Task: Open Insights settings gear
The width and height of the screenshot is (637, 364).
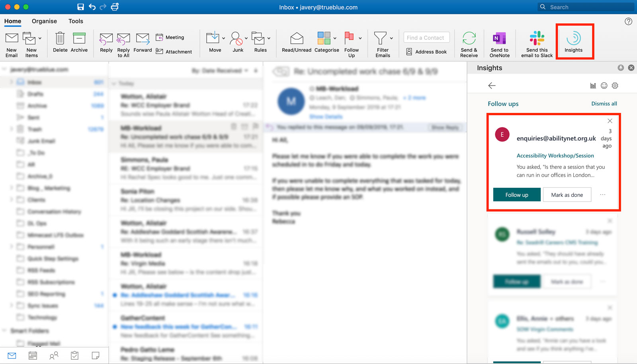Action: [x=615, y=86]
